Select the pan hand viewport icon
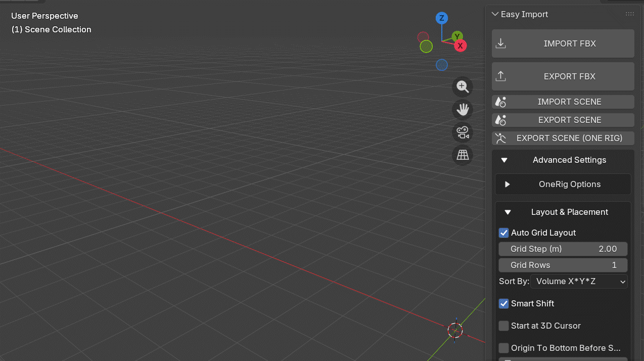 click(x=462, y=109)
